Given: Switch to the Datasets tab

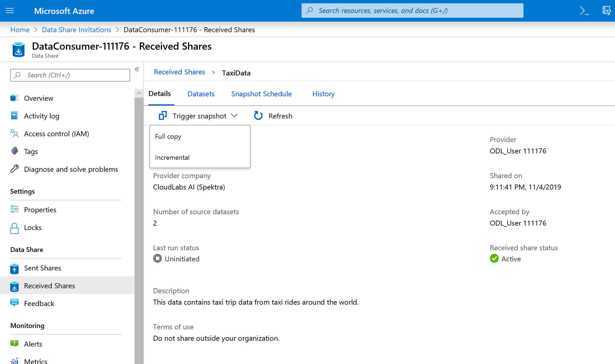Looking at the screenshot, I should click(201, 94).
